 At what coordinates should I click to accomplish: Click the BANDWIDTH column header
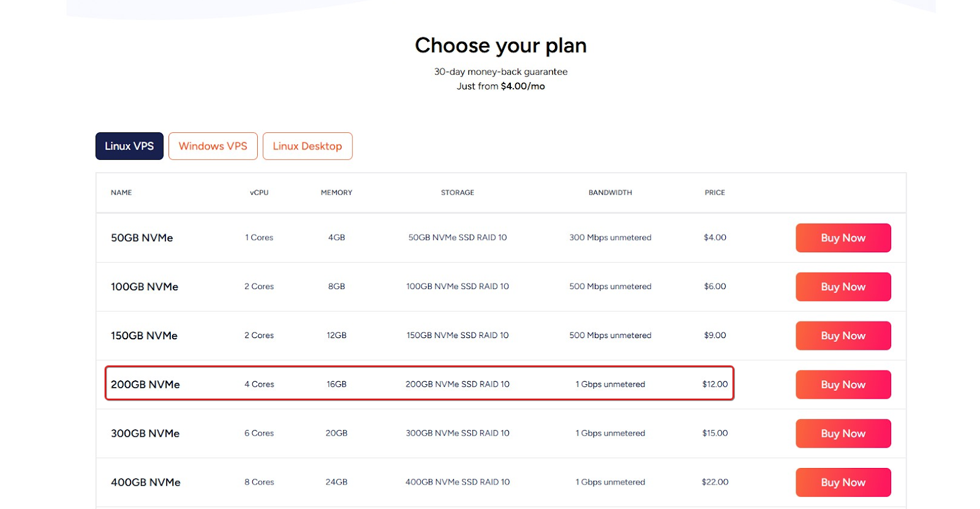click(609, 192)
